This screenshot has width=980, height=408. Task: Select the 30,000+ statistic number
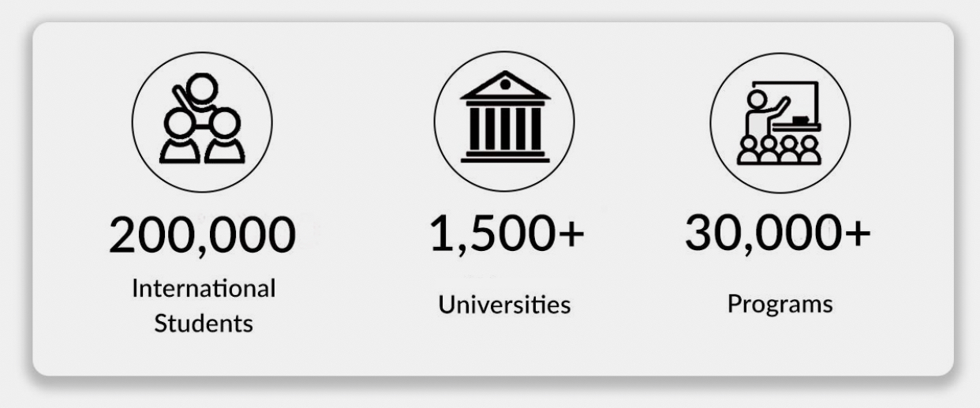[x=778, y=231]
